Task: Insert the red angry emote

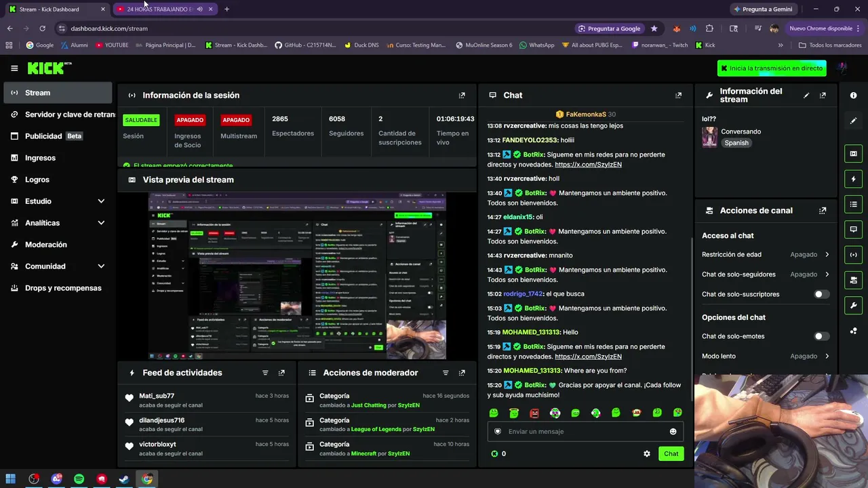Action: [534, 413]
